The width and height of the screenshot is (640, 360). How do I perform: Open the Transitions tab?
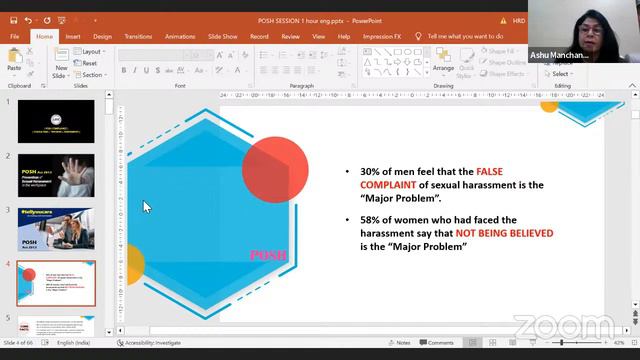[x=138, y=36]
